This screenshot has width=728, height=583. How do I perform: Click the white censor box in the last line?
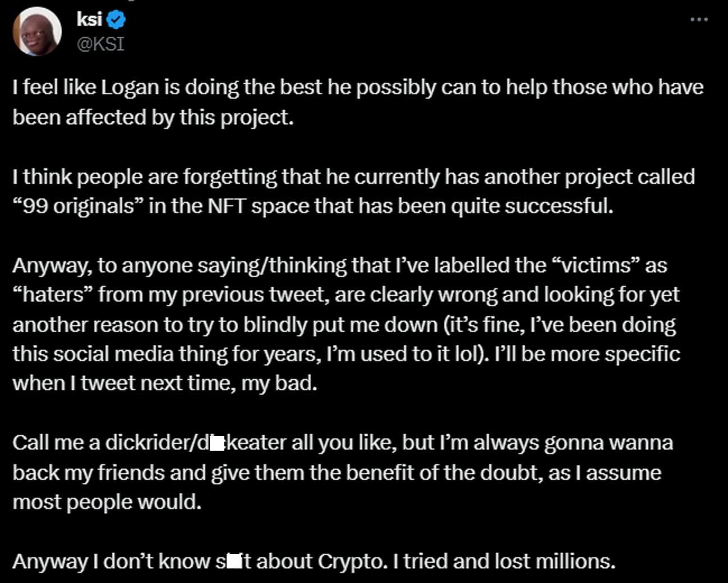coord(234,561)
